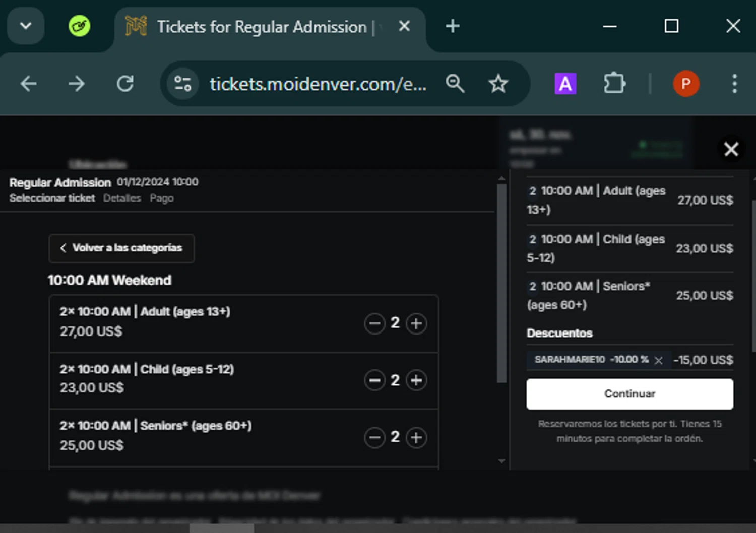Screen dimensions: 756x533
Task: Select the Detalles step
Action: [x=122, y=198]
